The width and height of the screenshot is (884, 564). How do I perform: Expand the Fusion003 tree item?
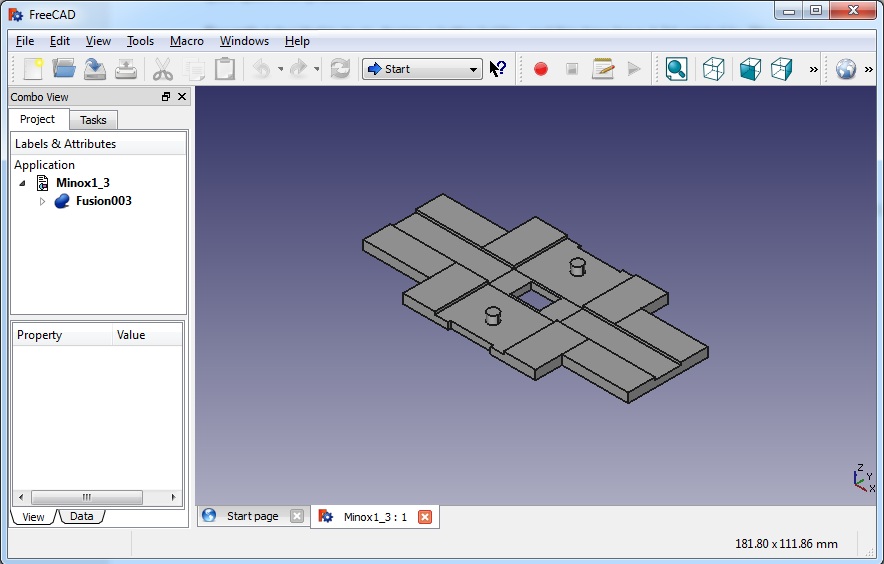coord(42,202)
